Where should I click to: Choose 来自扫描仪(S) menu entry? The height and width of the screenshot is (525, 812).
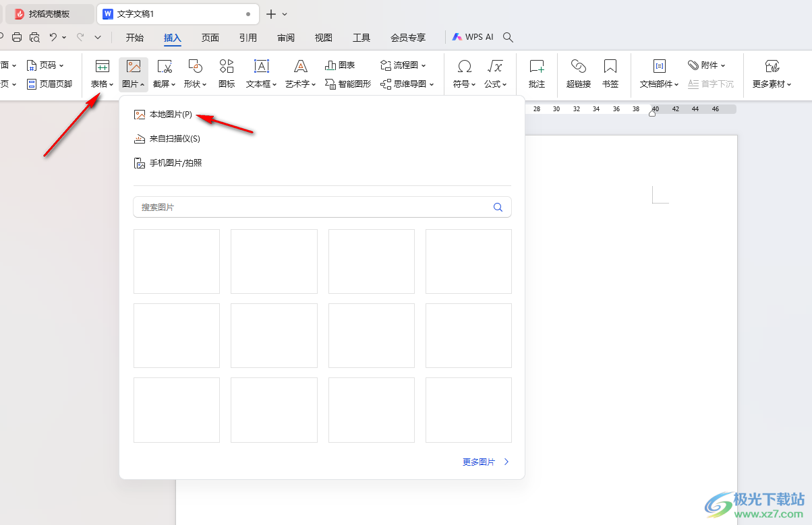click(x=167, y=139)
